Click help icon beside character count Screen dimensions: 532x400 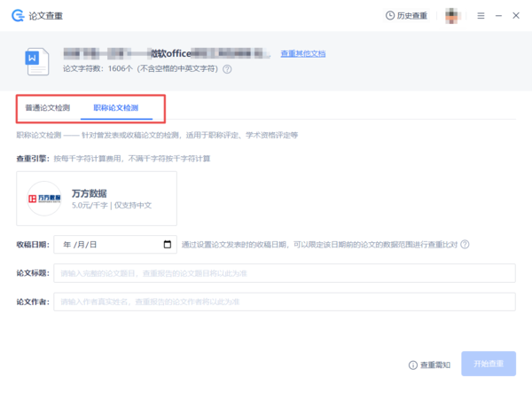(x=227, y=68)
